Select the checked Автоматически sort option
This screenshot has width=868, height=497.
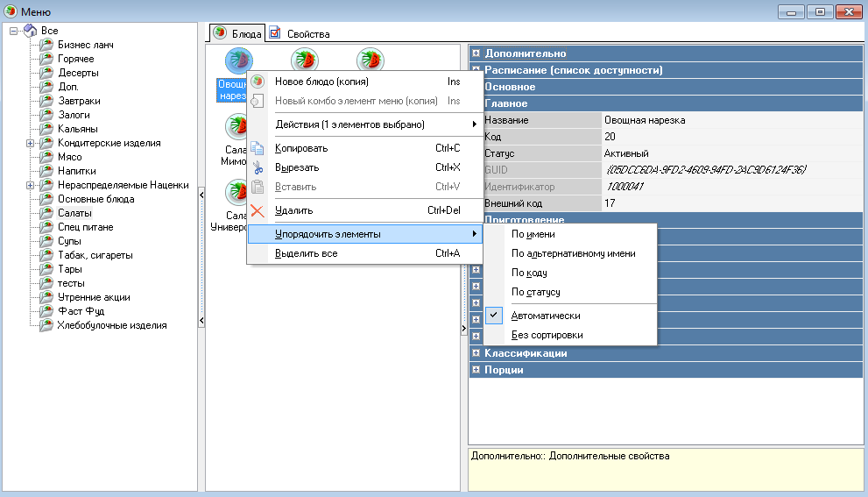[546, 316]
